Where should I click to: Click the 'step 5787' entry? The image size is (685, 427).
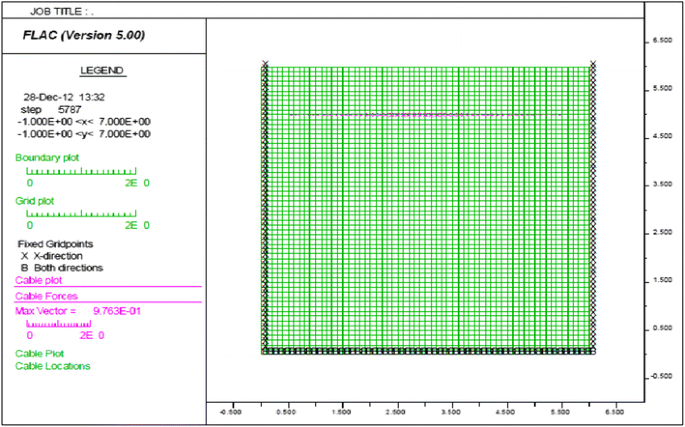(x=51, y=109)
